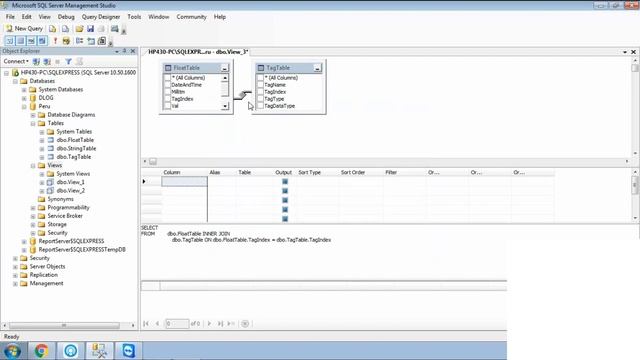
Task: Check TagDataType column in TagTable
Action: click(x=260, y=106)
